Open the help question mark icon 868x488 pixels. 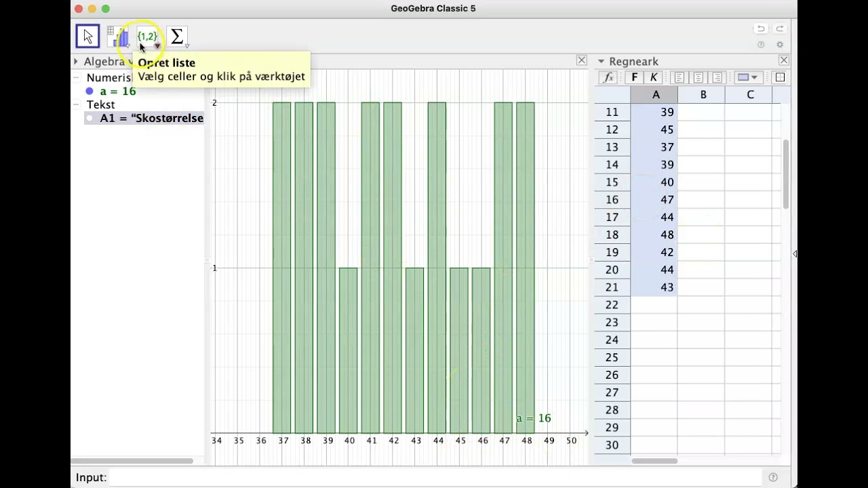761,45
